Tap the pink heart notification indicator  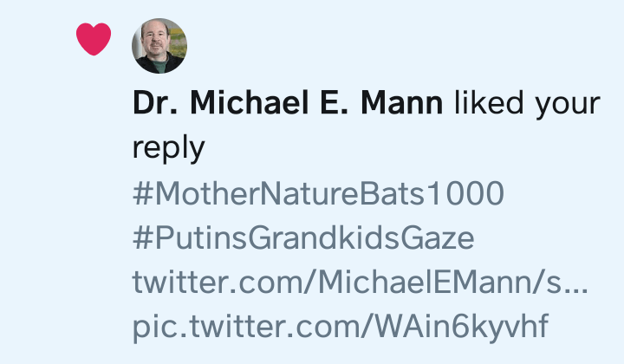click(94, 39)
